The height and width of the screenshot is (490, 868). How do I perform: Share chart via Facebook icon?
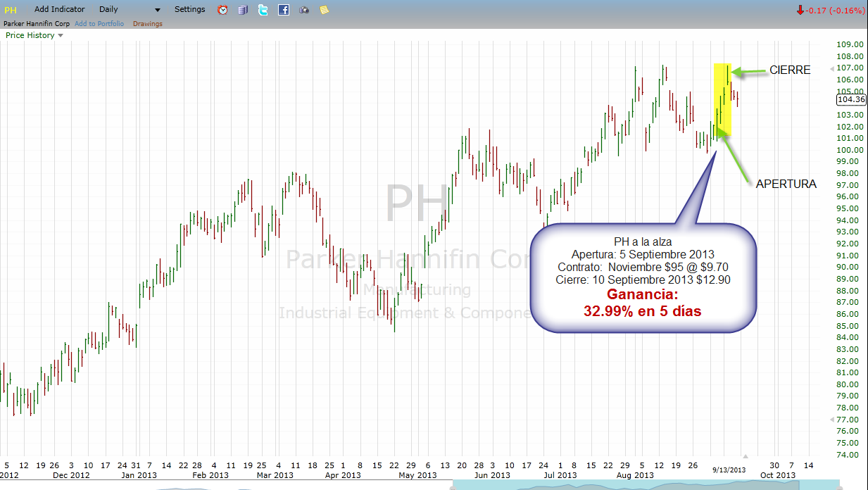click(283, 10)
